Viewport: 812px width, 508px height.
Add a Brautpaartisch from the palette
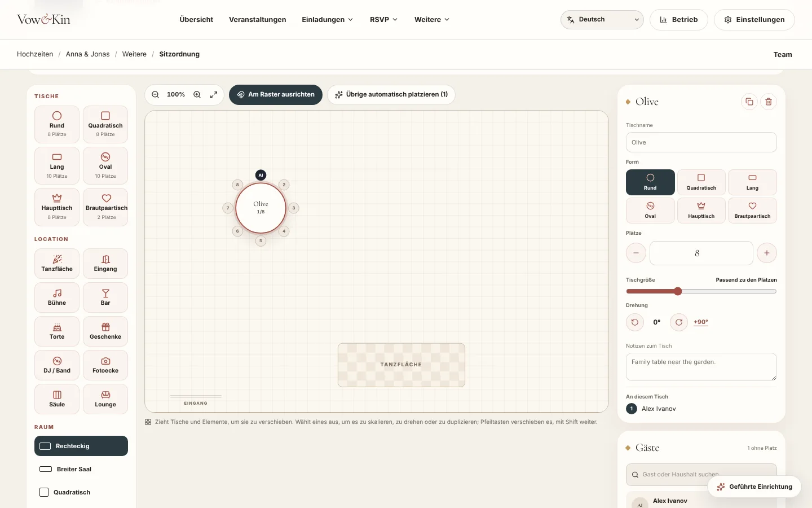click(105, 207)
